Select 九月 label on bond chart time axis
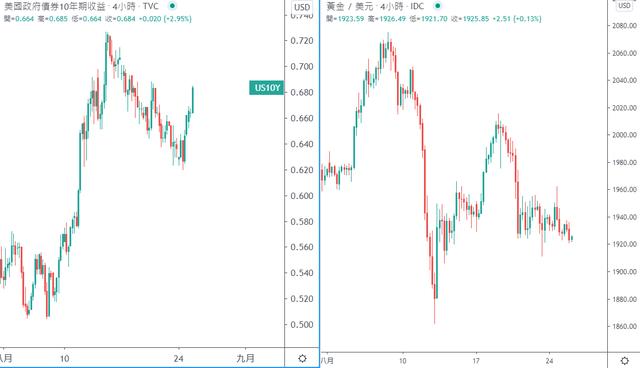Image resolution: width=640 pixels, height=368 pixels. [245, 358]
